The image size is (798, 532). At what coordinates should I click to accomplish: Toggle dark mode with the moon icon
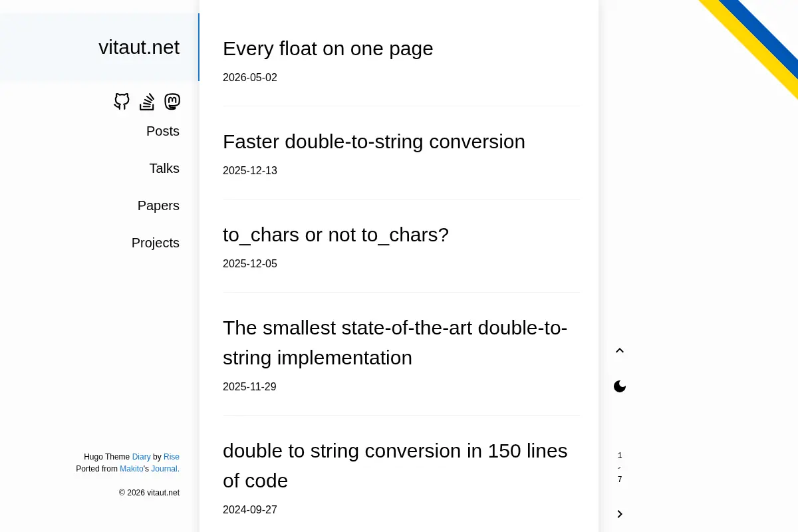(620, 386)
